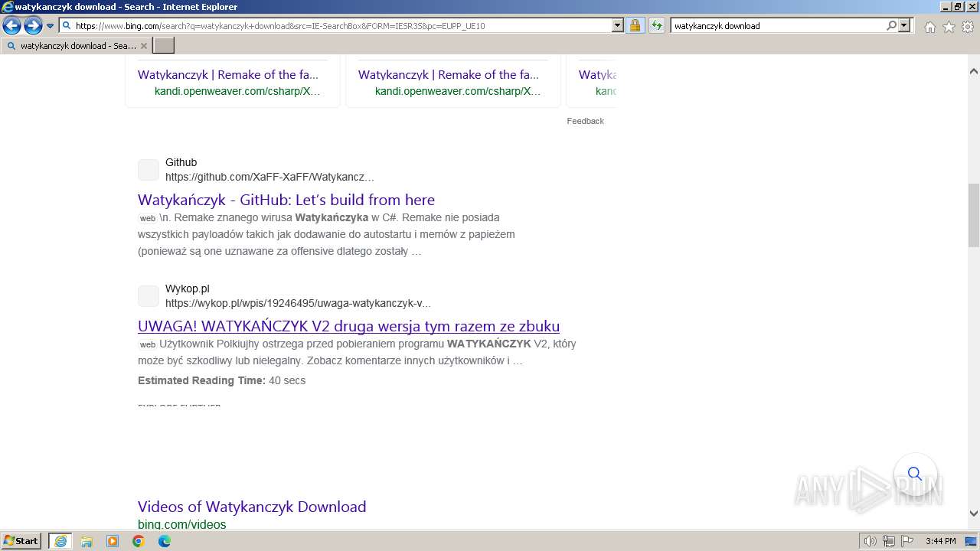Click the volume speaker tray icon

(x=870, y=541)
